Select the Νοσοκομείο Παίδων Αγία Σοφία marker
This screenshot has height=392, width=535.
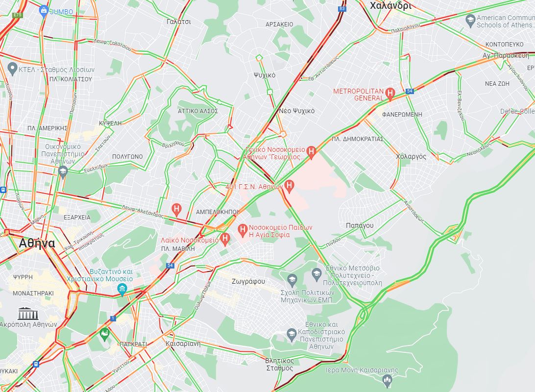coord(242,231)
